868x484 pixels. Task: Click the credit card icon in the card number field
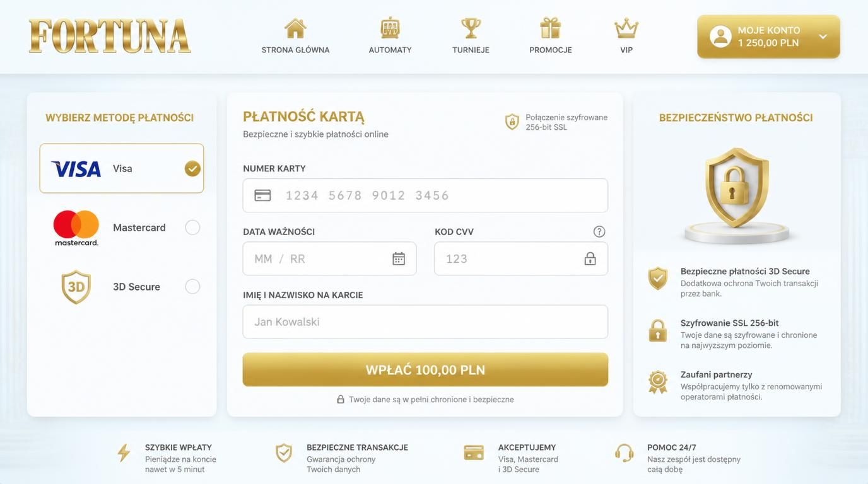click(x=262, y=195)
